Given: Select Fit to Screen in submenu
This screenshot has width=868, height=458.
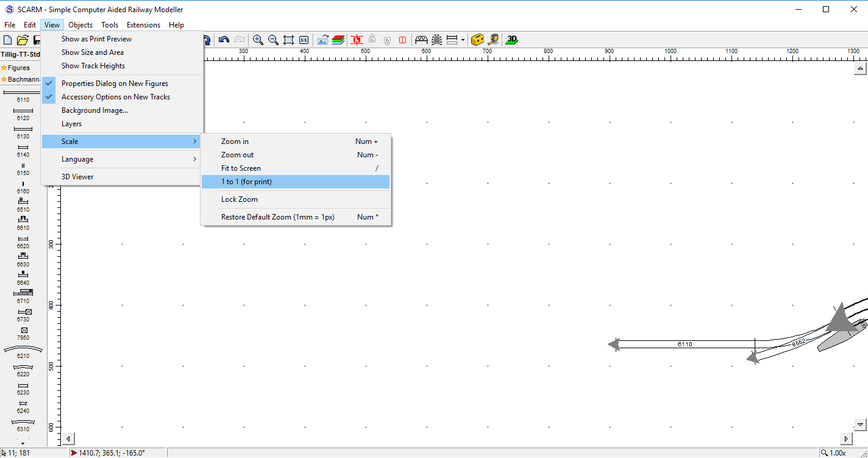Looking at the screenshot, I should pos(296,168).
